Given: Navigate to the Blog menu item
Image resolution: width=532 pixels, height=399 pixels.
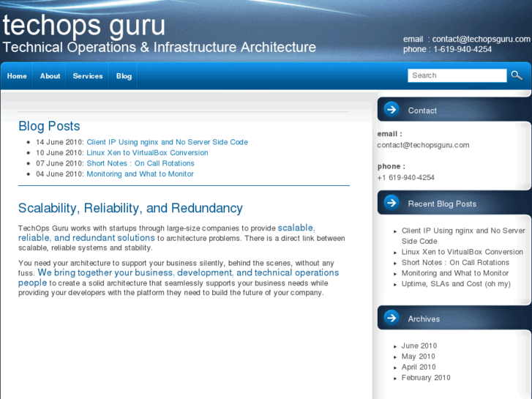Looking at the screenshot, I should click(124, 76).
